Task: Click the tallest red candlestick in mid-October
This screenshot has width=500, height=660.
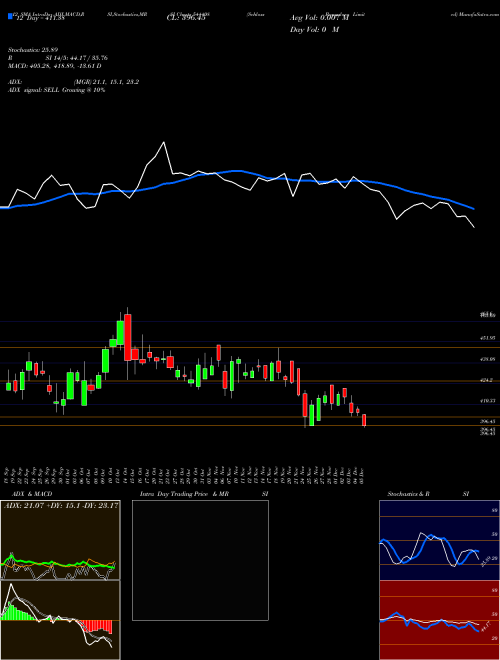Action: point(128,337)
